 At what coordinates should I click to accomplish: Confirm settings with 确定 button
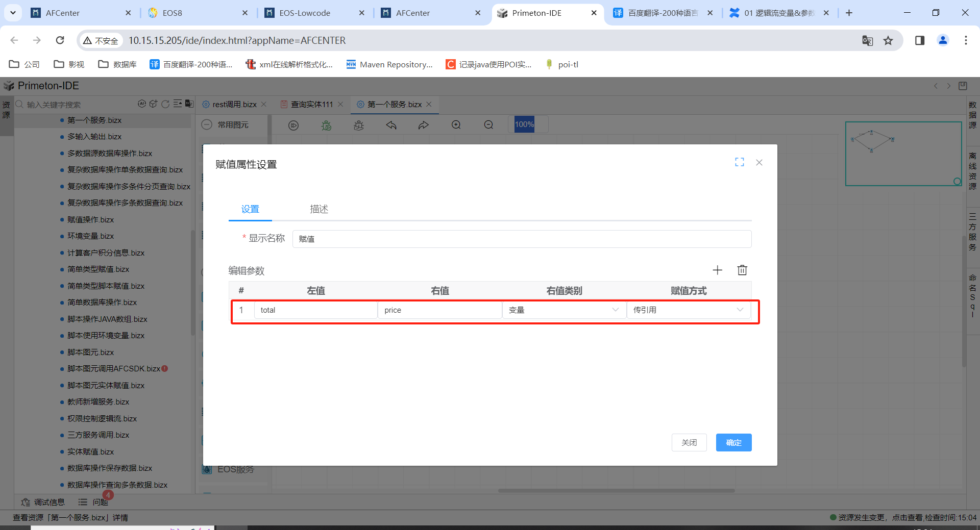733,442
